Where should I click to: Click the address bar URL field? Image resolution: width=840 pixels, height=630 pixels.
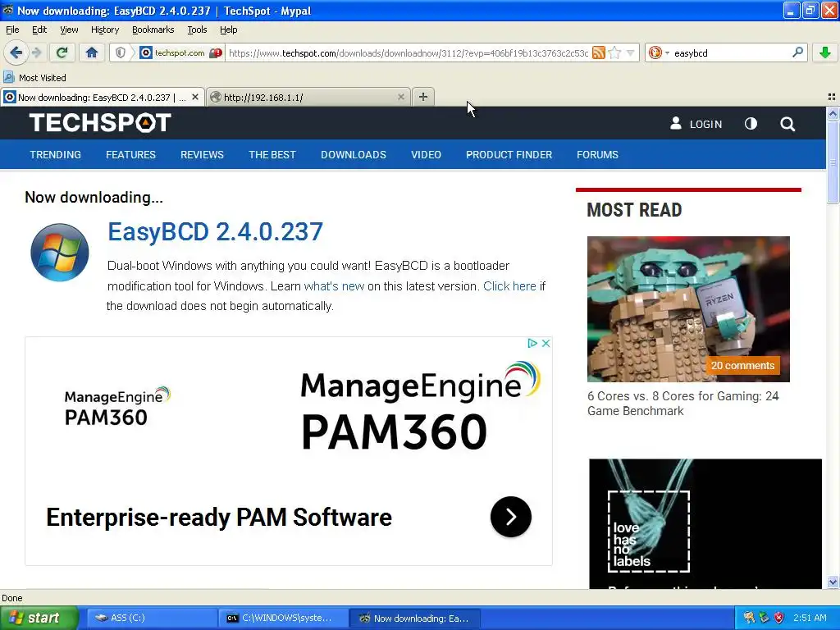[x=409, y=53]
